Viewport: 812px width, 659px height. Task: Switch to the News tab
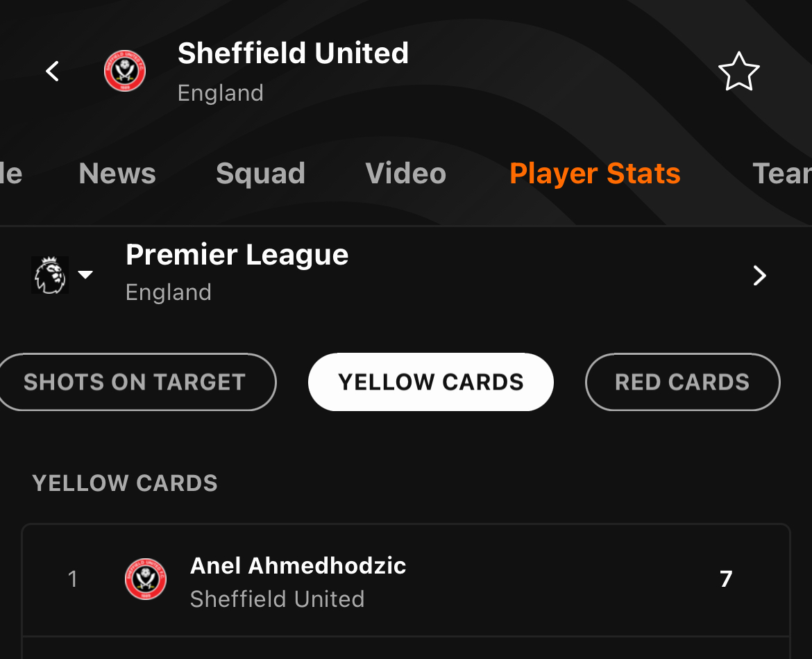coord(117,173)
